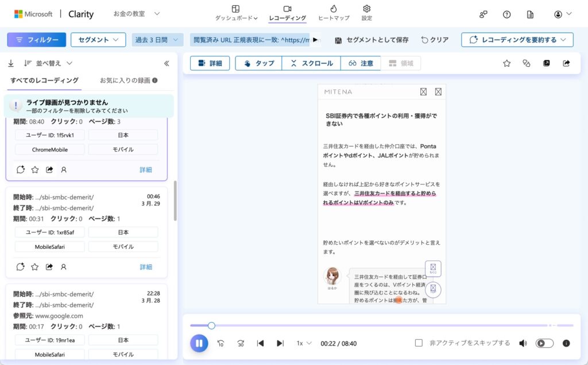Check the 非アクティブをスキップする checkbox
This screenshot has height=365, width=588.
click(x=419, y=343)
